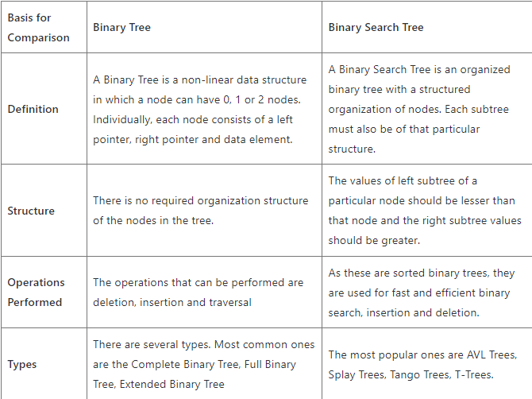
Task: Click the text "search, insertion and deletion."
Action: 403,312
